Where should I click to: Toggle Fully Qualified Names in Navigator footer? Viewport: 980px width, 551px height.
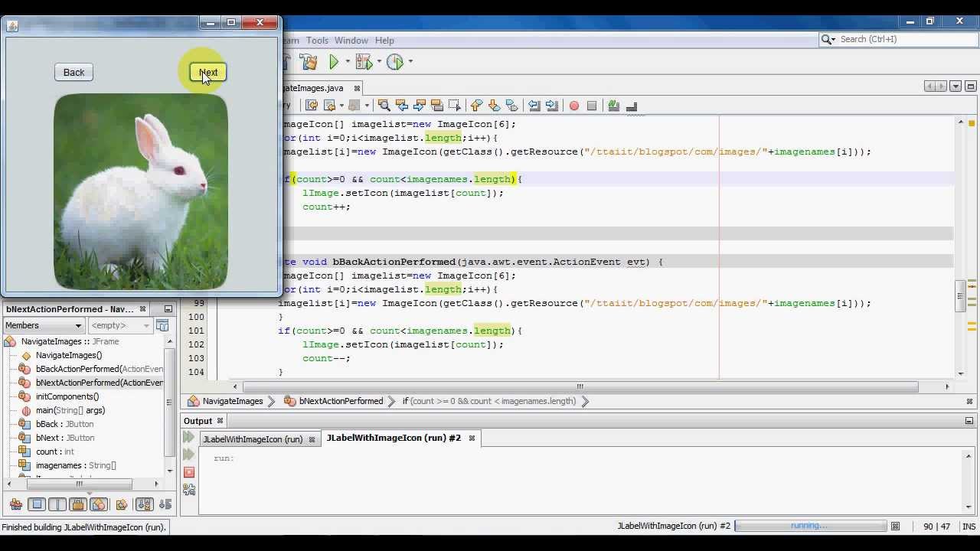pos(121,504)
